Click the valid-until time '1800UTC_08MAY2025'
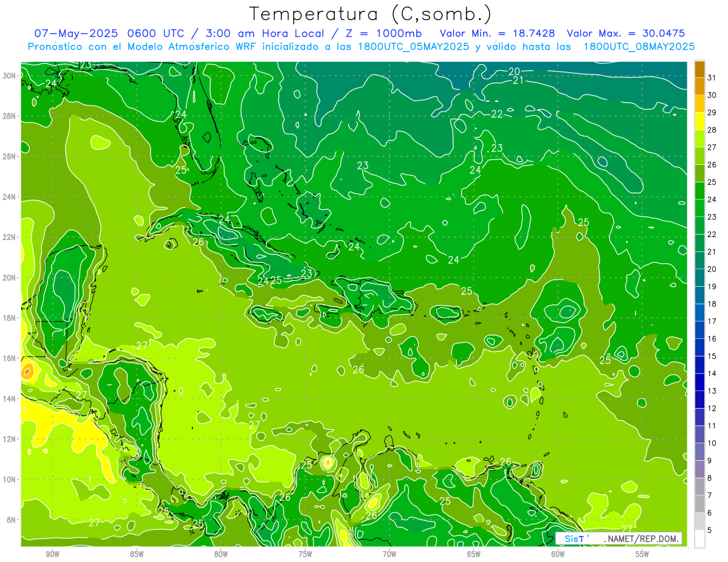This screenshot has height=562, width=728. (639, 47)
